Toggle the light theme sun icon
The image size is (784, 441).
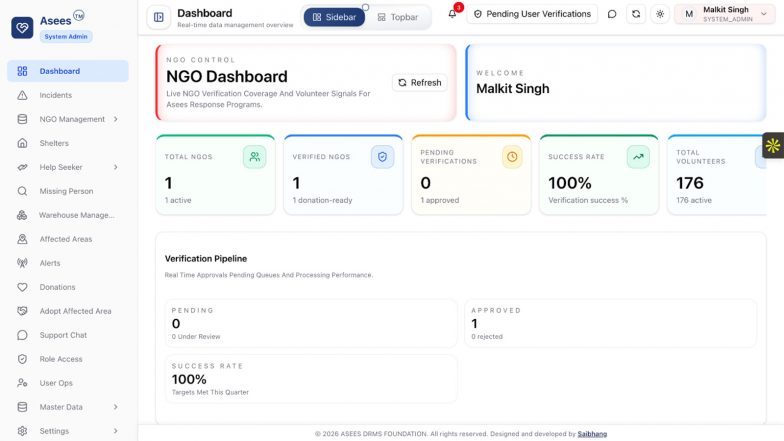coord(660,14)
